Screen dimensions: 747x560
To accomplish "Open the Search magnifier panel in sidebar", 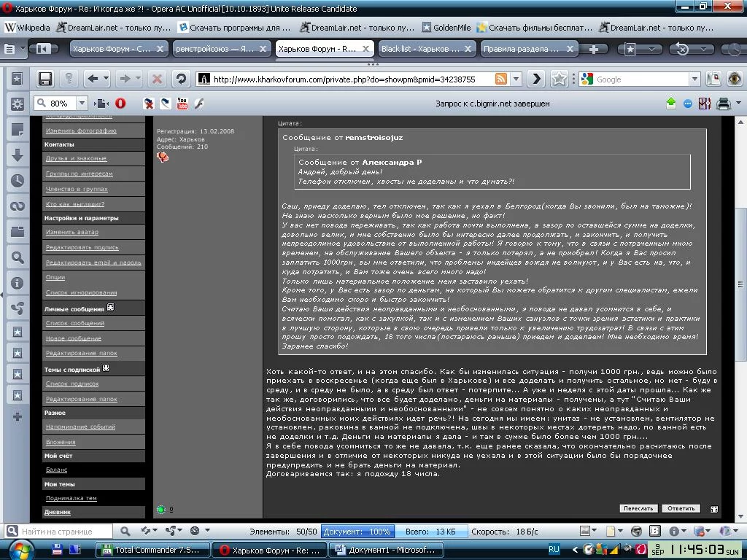I will tap(18, 257).
